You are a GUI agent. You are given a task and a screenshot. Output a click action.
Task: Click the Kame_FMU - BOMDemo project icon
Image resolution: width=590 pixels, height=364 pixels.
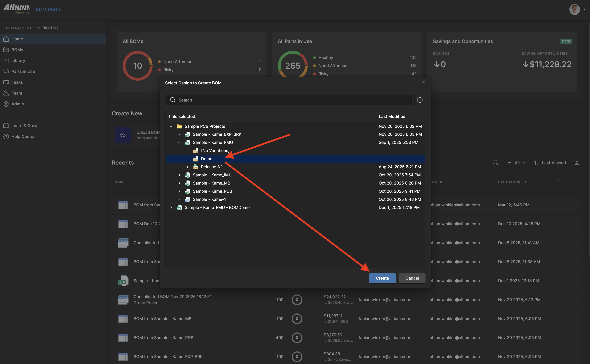[x=179, y=208]
